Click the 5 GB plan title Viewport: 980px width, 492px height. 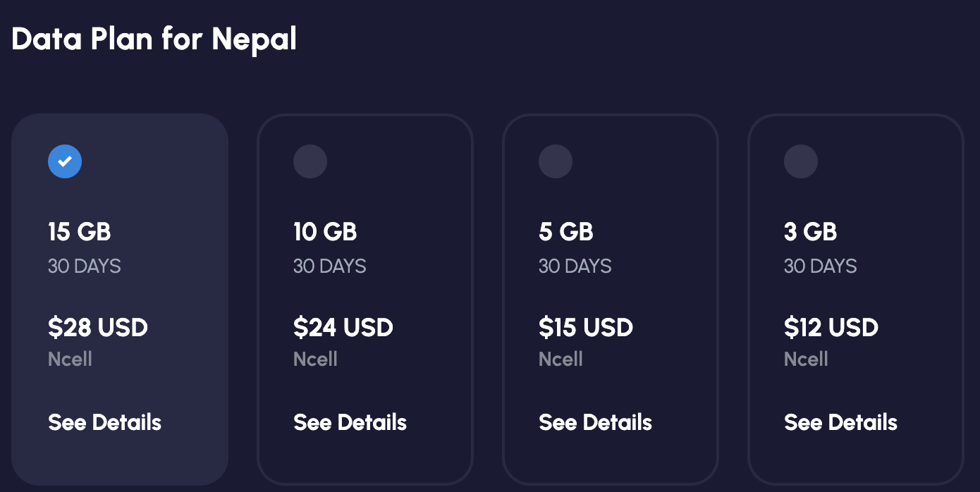pos(566,232)
